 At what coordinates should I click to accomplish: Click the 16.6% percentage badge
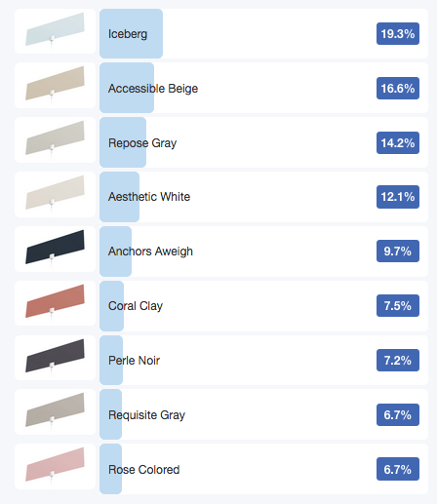click(398, 88)
